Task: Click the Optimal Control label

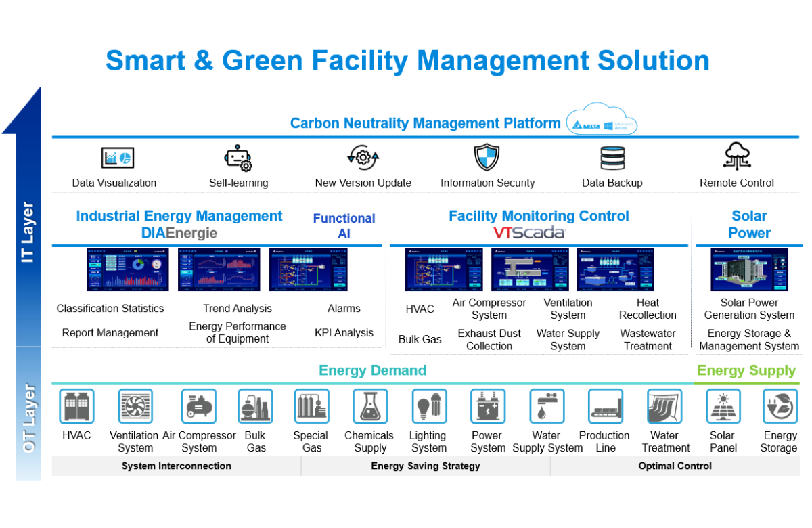Action: 675,466
